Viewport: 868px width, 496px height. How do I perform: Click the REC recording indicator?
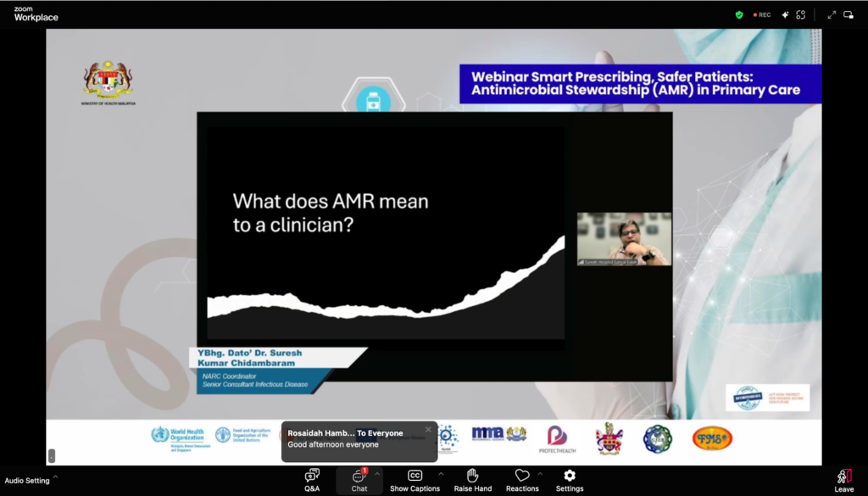(x=762, y=14)
